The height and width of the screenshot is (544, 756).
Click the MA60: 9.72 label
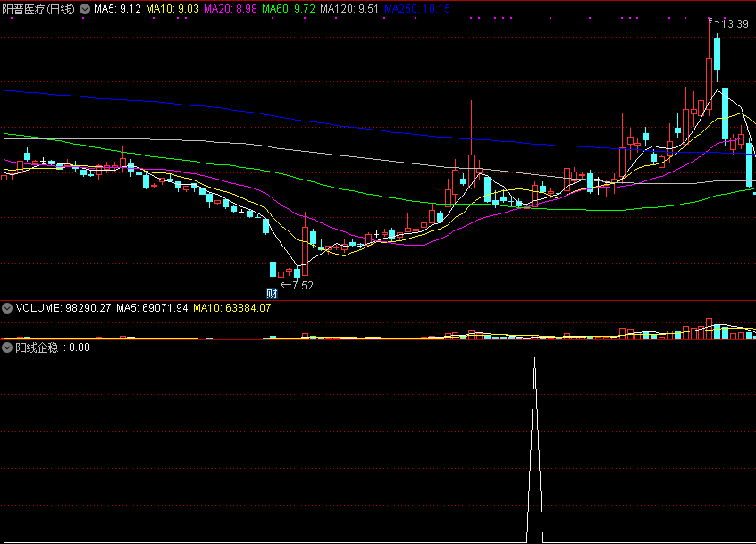pos(289,9)
